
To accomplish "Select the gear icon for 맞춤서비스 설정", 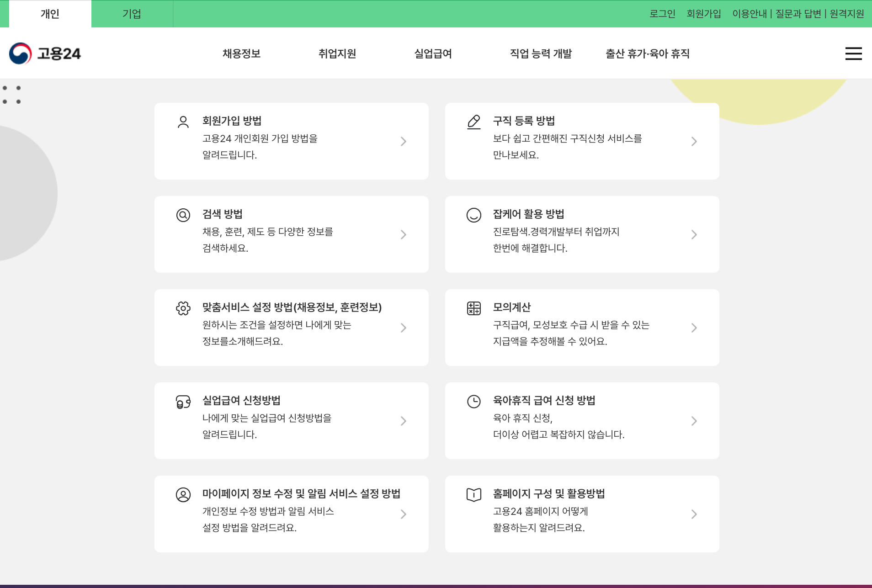I will point(183,309).
